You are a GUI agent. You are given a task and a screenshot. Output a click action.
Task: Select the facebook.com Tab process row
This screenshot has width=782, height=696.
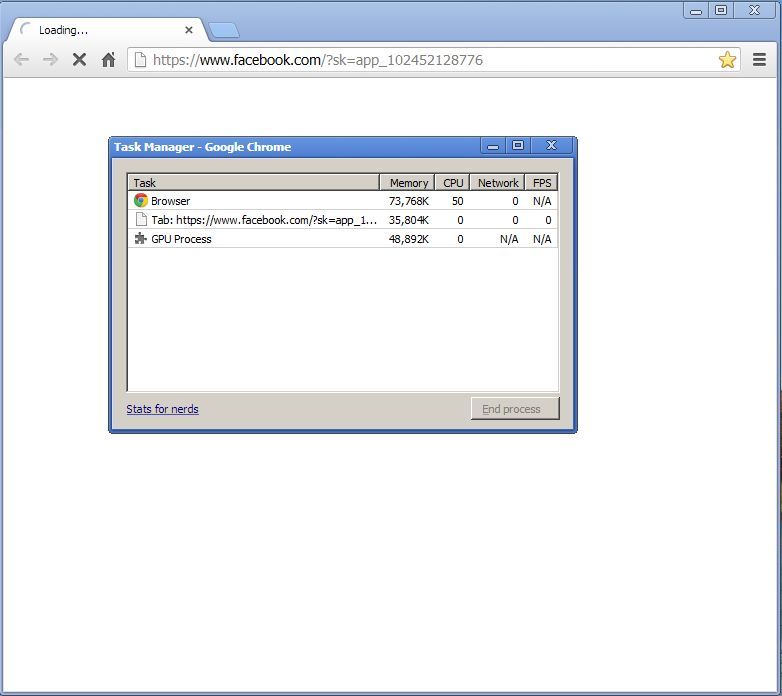pos(343,220)
